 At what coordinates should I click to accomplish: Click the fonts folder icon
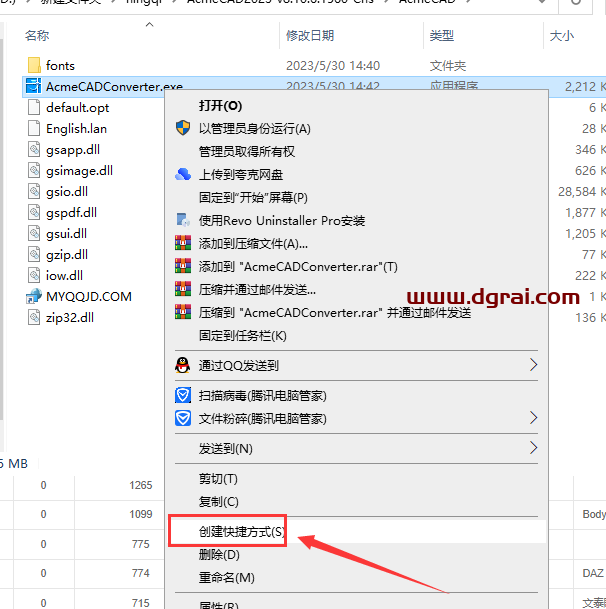pyautogui.click(x=34, y=65)
